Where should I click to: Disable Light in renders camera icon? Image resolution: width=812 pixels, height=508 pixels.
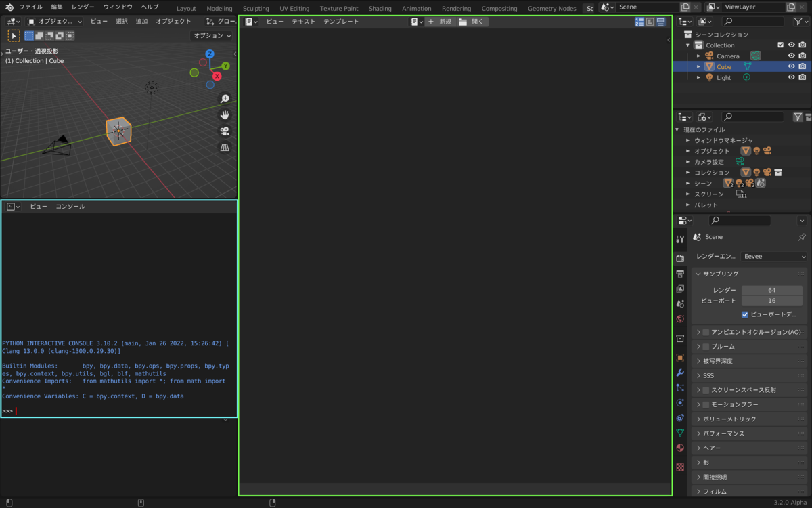click(x=803, y=78)
